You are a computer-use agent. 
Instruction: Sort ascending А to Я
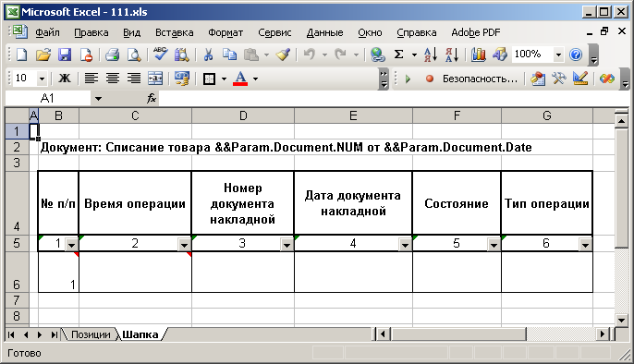431,55
